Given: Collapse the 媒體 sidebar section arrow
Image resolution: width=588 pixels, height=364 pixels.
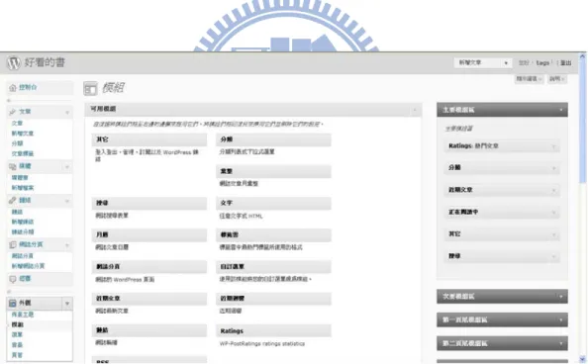Looking at the screenshot, I should point(67,166).
